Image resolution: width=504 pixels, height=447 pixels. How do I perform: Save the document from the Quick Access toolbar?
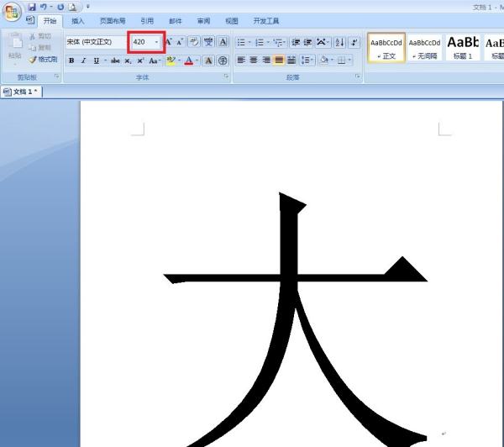click(x=32, y=7)
